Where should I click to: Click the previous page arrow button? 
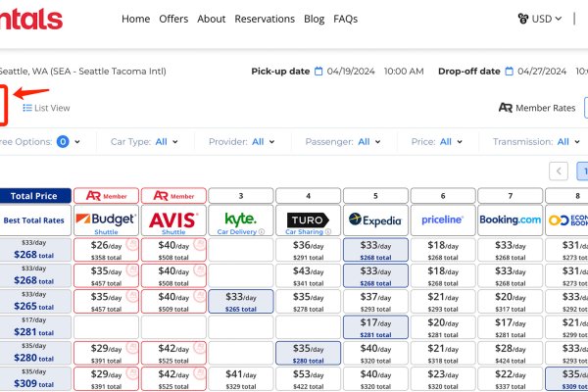559,171
